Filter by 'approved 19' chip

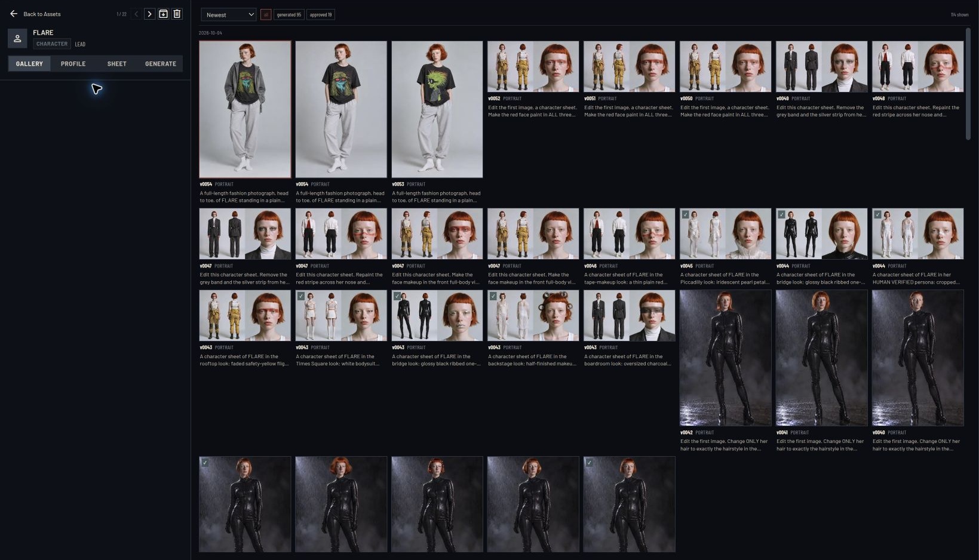pos(321,15)
